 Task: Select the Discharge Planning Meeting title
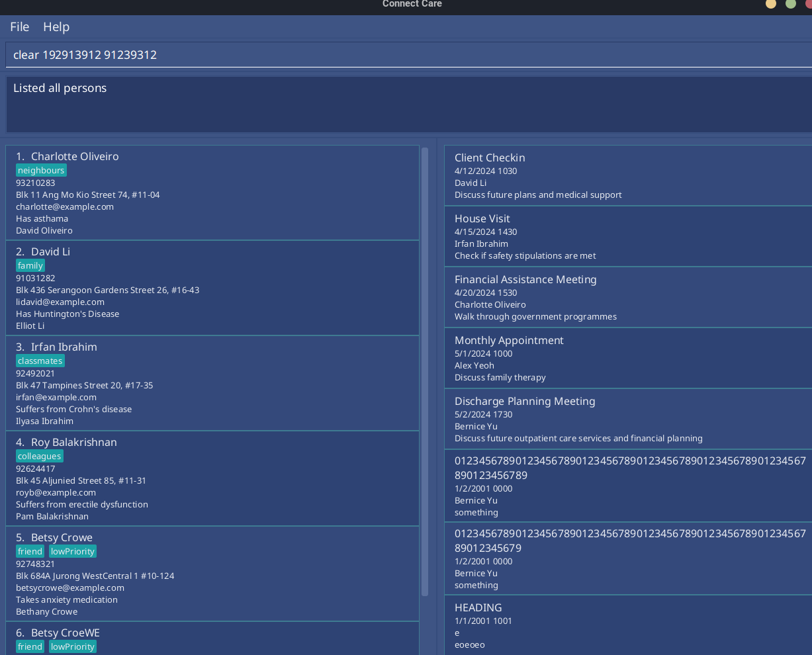[x=525, y=401]
